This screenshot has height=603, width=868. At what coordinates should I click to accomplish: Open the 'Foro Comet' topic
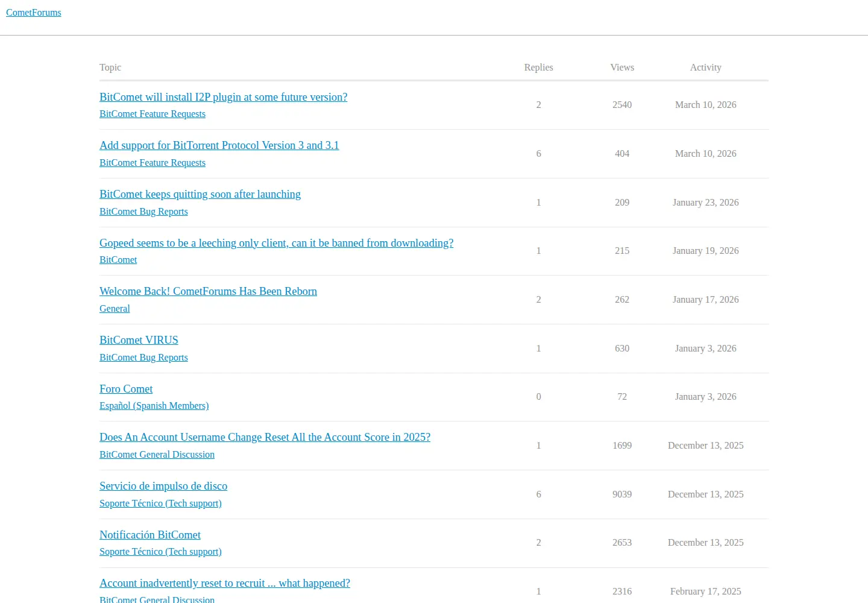tap(126, 389)
